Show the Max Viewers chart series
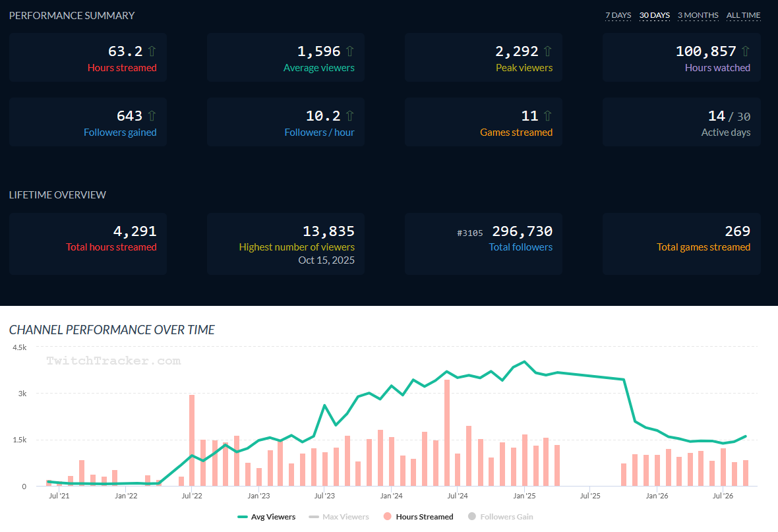 [x=339, y=517]
